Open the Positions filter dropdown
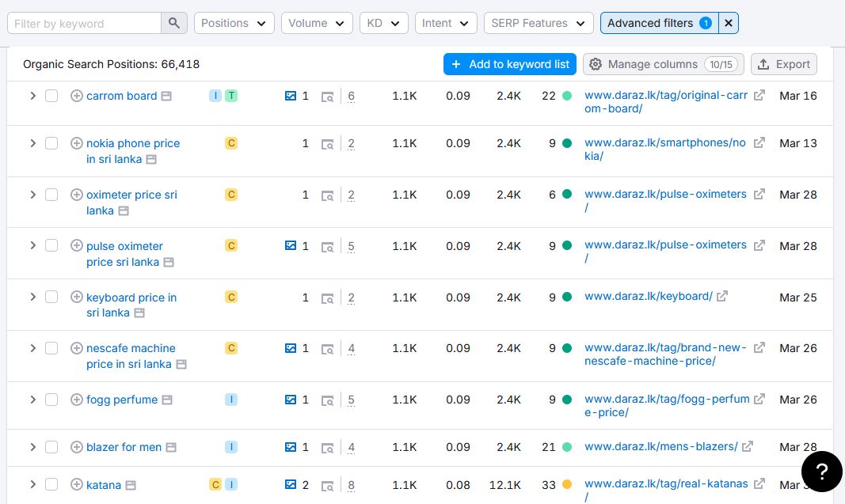 click(x=234, y=24)
